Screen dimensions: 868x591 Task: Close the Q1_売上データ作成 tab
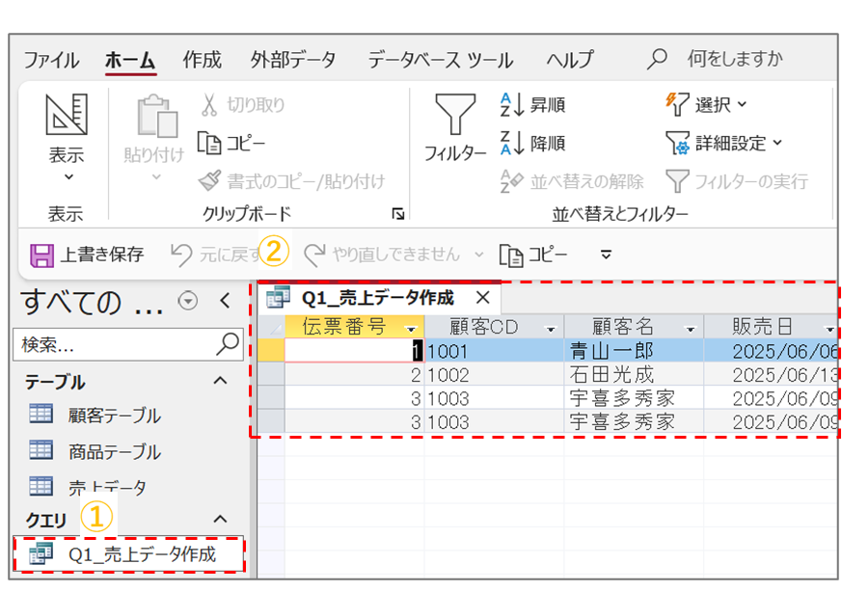click(483, 297)
